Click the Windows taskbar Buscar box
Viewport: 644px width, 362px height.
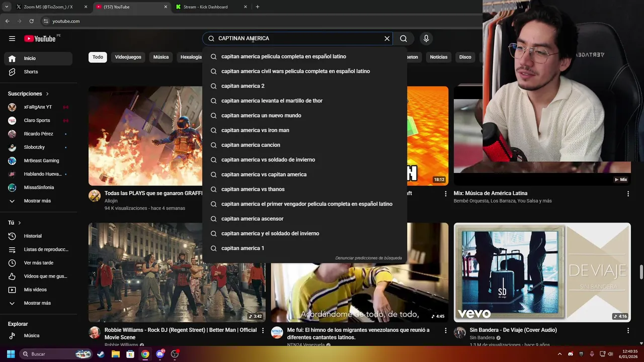point(56,354)
